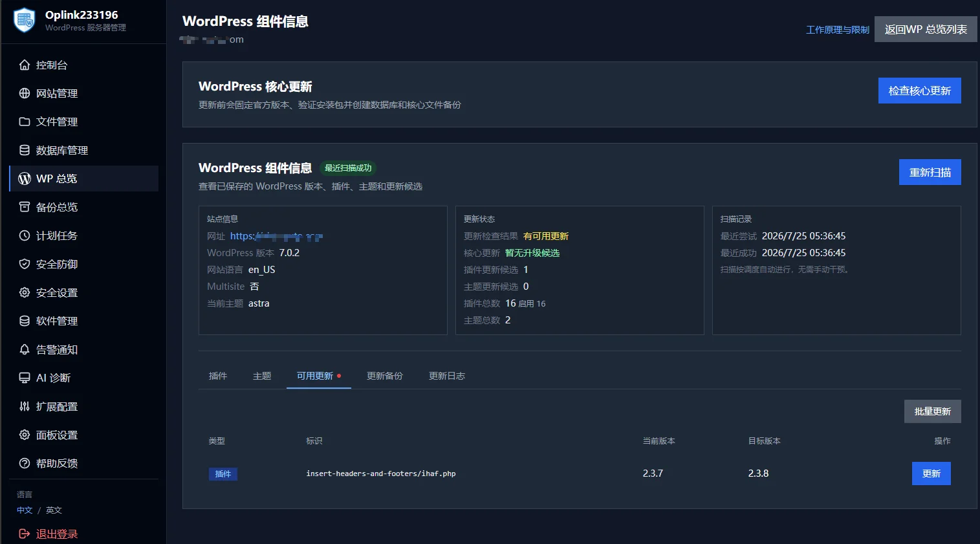This screenshot has width=980, height=544.
Task: Click the 当前版本 column header
Action: pos(659,441)
